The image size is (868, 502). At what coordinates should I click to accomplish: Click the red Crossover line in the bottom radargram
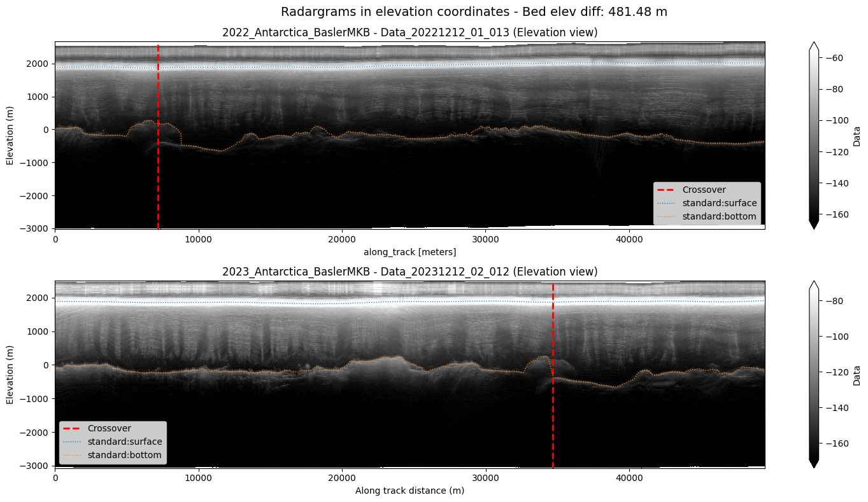coord(553,414)
